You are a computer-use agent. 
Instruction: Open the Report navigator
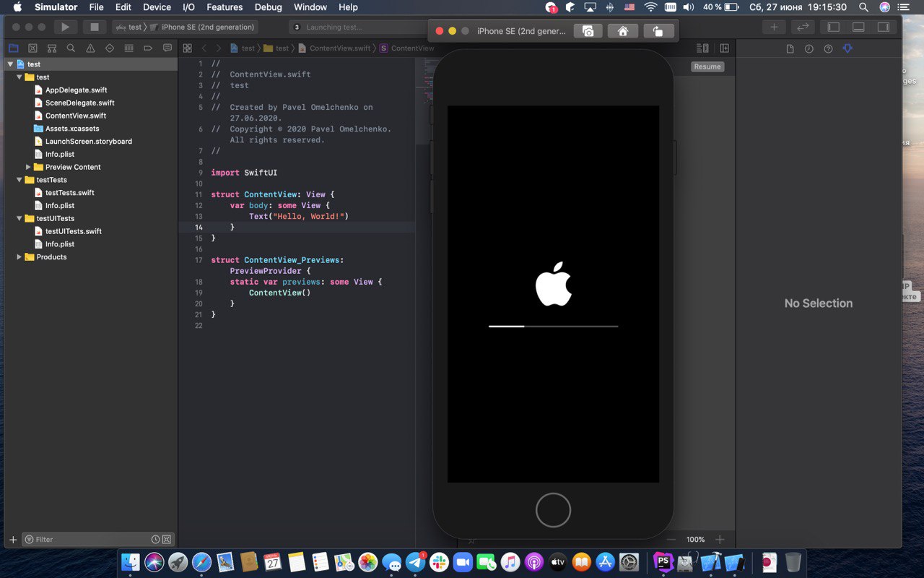(167, 48)
